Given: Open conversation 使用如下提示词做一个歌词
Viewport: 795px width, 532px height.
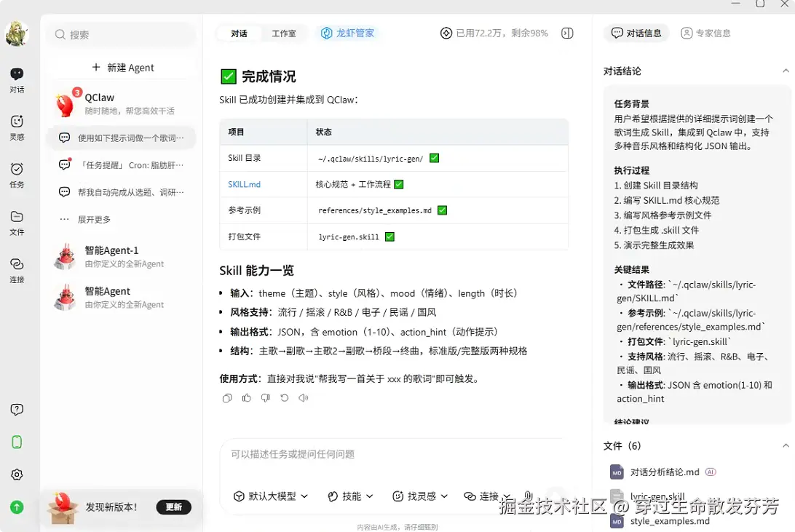Looking at the screenshot, I should click(x=122, y=138).
